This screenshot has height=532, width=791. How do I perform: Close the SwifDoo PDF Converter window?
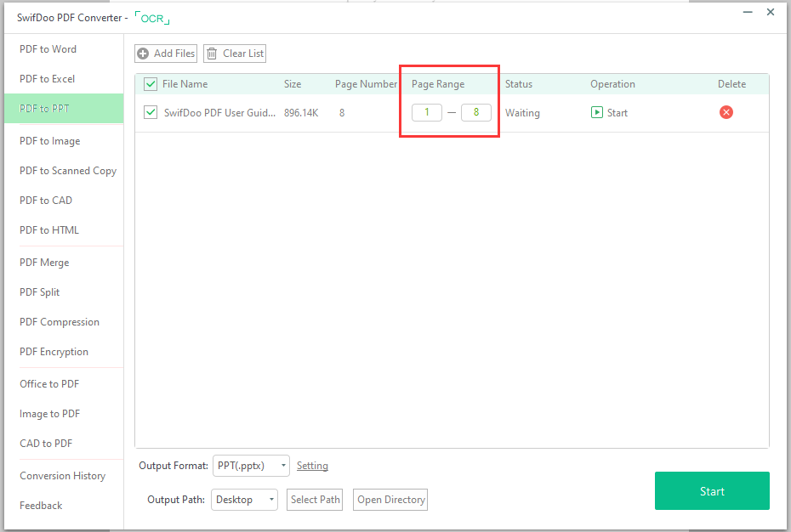(771, 12)
